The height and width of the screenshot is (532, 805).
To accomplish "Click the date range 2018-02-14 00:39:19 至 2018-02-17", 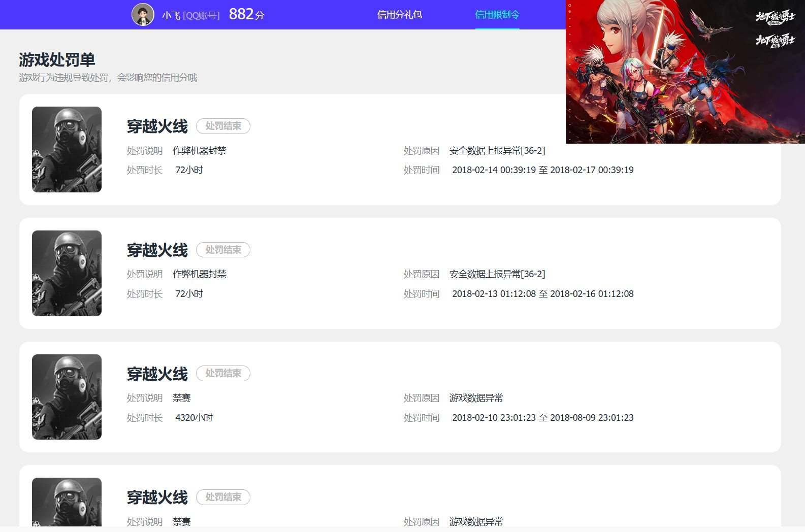I will tap(543, 170).
